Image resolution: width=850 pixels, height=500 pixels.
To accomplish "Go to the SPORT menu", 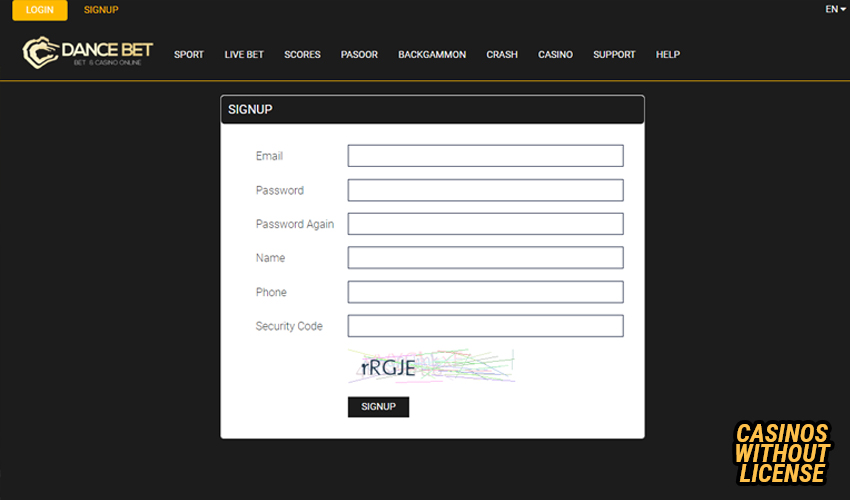I will 189,55.
